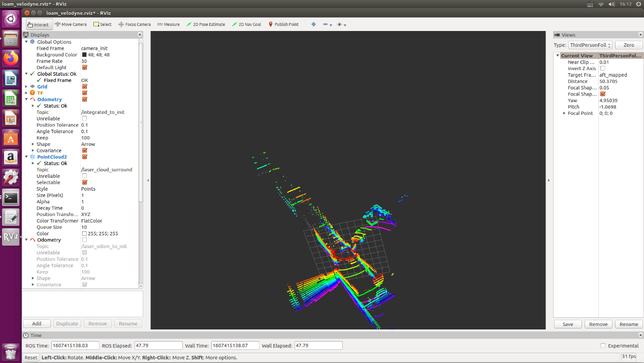Open the eye tool-options dropdown
This screenshot has height=363, width=644.
tap(342, 24)
